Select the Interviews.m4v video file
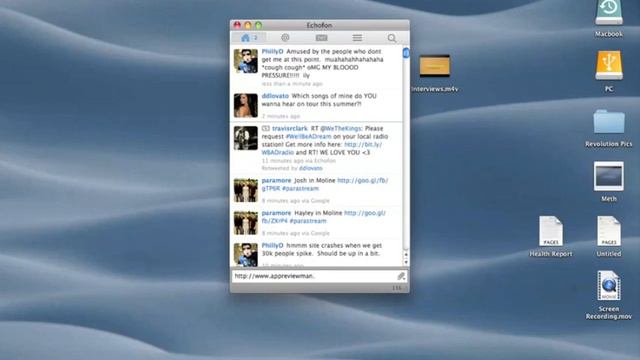This screenshot has width=640, height=360. (x=435, y=66)
